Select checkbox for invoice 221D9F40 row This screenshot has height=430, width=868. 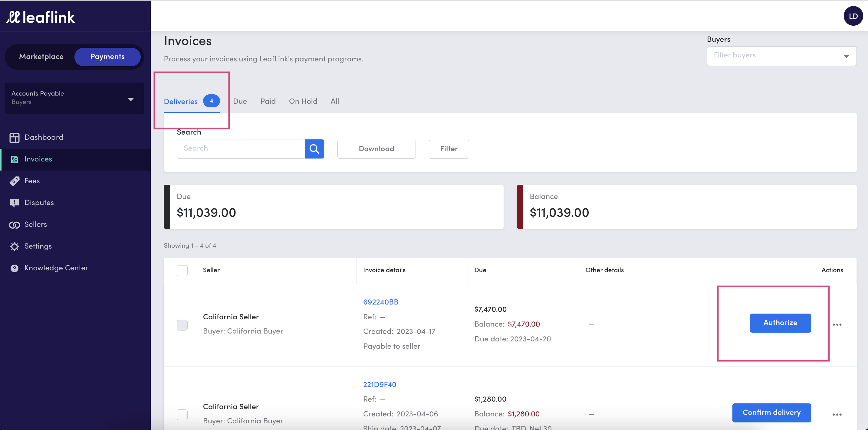[182, 415]
